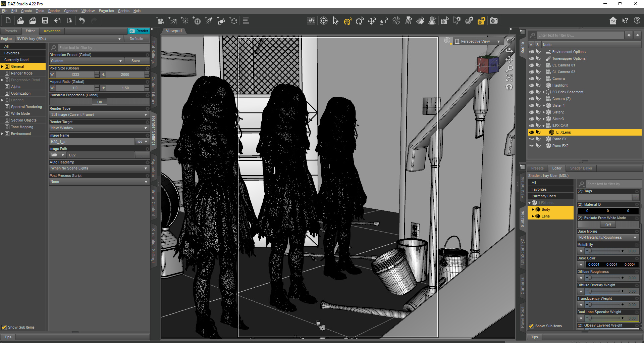Viewport: 644px width, 343px height.
Task: Click Base Color value swatch
Action: [612, 264]
